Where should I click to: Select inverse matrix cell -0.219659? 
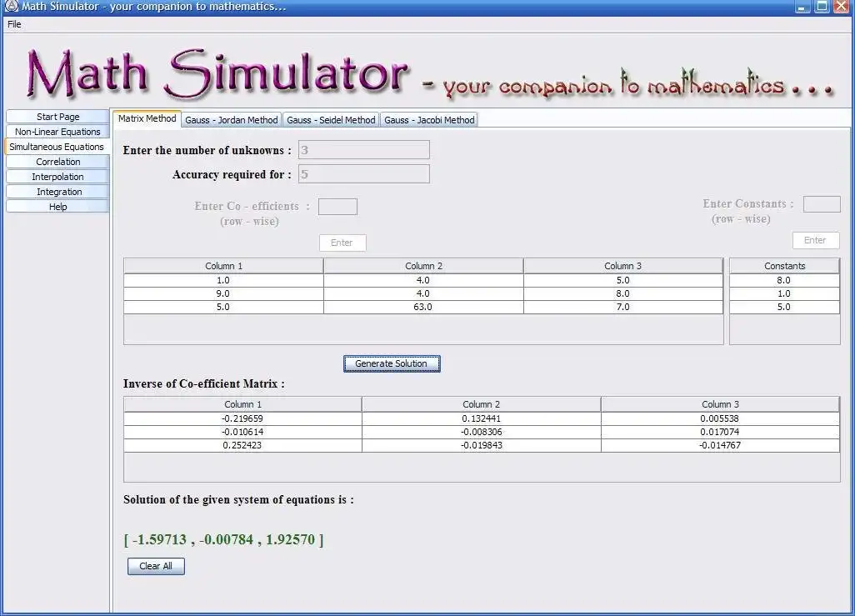click(242, 418)
